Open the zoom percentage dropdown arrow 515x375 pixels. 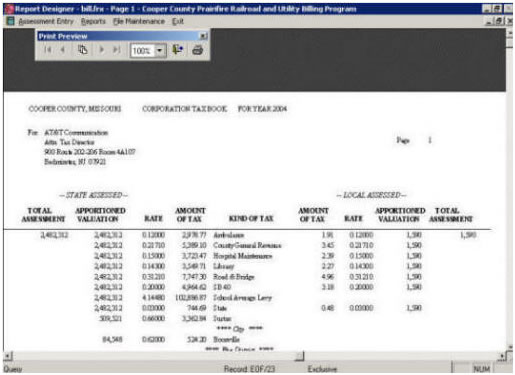pos(160,51)
